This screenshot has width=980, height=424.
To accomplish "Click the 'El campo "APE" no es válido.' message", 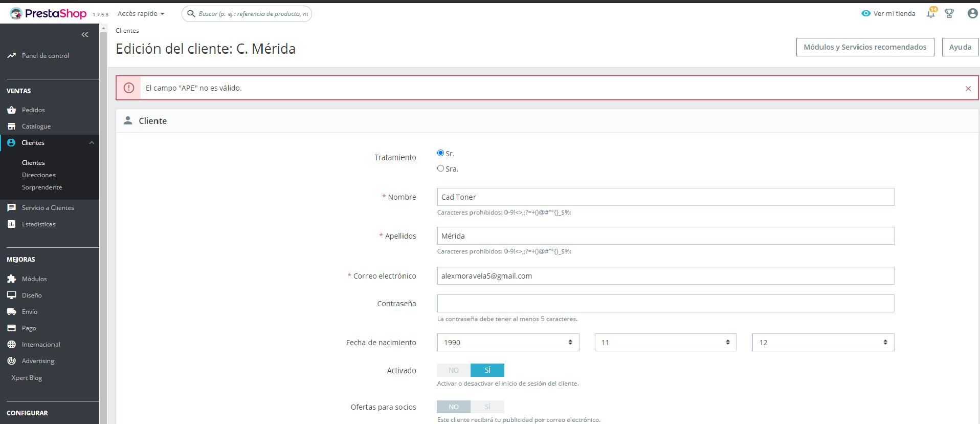I will point(194,88).
